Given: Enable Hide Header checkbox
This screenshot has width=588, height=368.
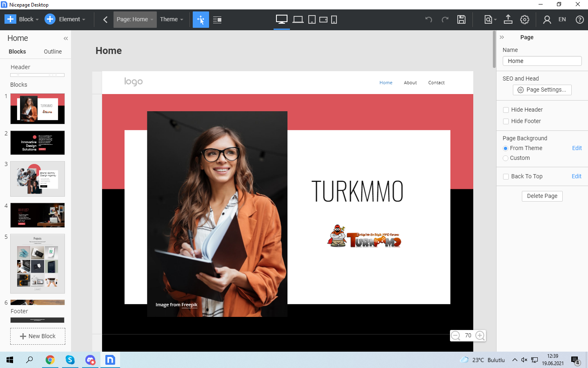Looking at the screenshot, I should tap(506, 110).
